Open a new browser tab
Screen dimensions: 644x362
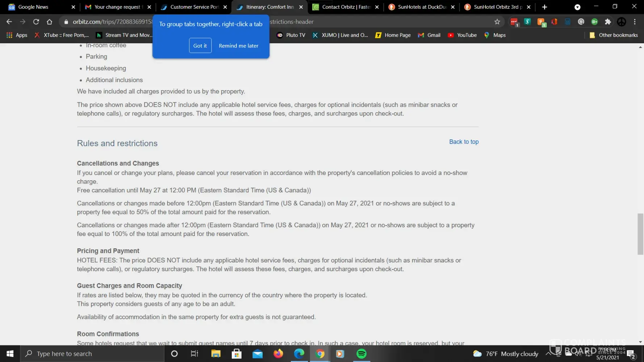coord(544,7)
